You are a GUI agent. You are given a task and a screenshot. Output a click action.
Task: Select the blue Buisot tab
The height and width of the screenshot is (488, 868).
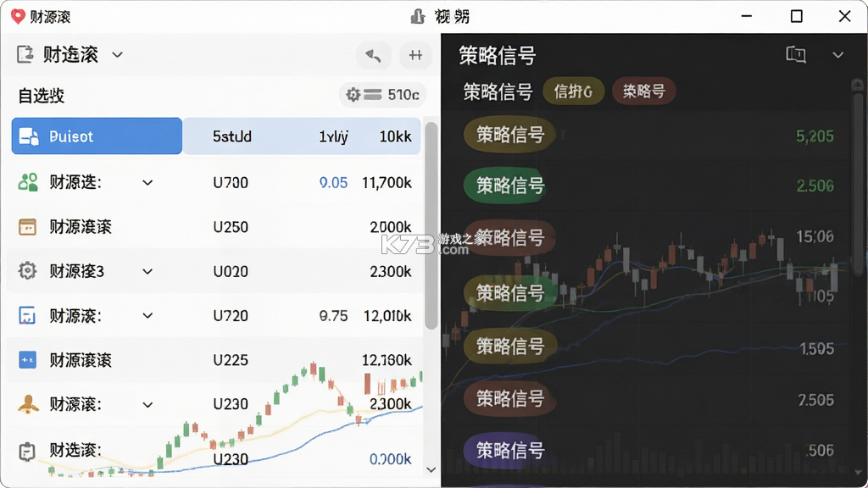click(97, 136)
